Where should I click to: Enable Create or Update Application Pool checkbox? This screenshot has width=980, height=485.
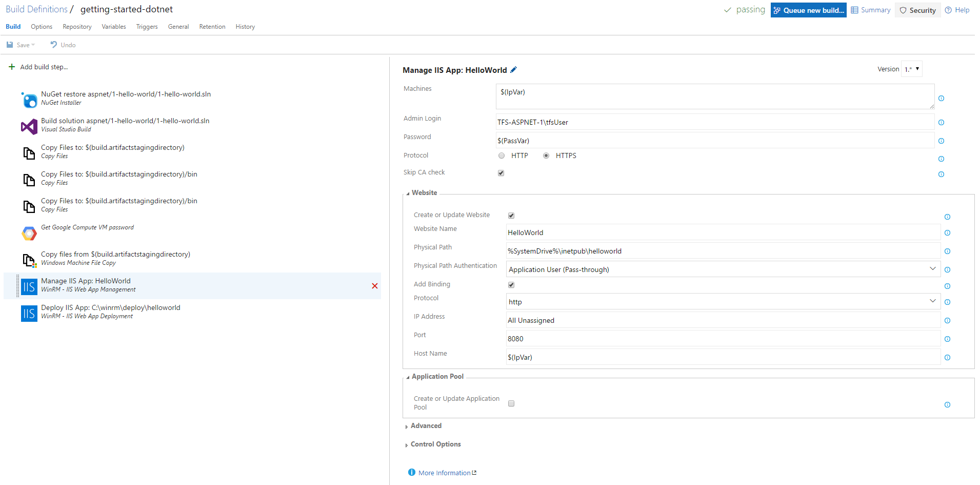[511, 403]
